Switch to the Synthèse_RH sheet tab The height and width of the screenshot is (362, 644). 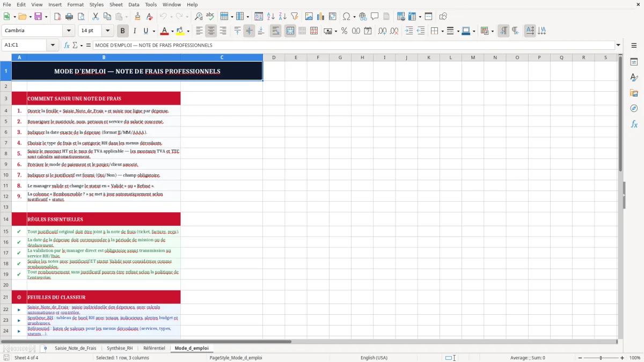pos(120,348)
